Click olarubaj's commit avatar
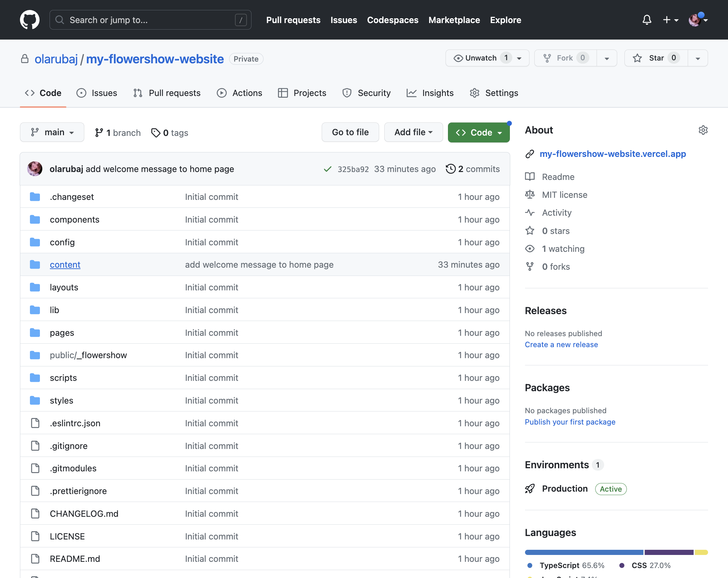Viewport: 728px width, 578px height. coord(35,169)
